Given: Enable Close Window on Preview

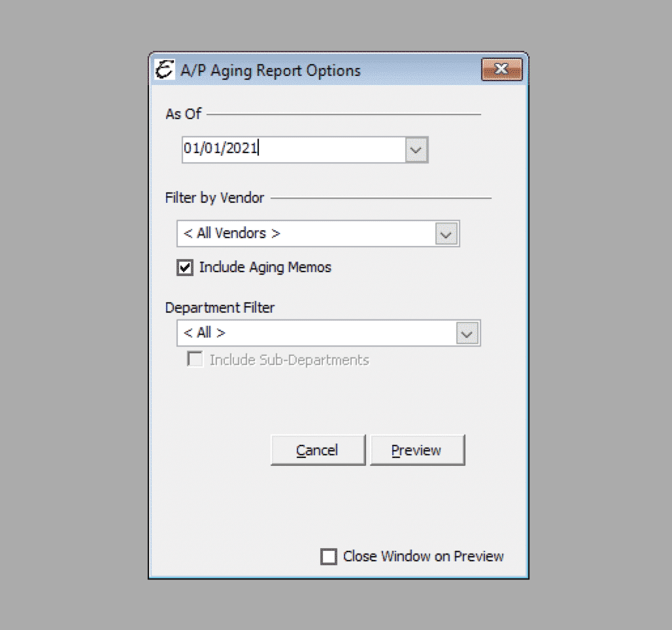Looking at the screenshot, I should tap(329, 556).
